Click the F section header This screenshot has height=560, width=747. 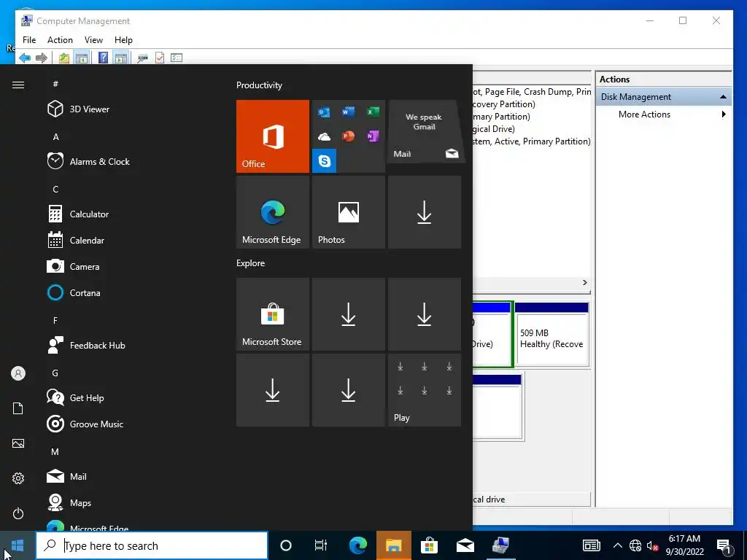[55, 321]
